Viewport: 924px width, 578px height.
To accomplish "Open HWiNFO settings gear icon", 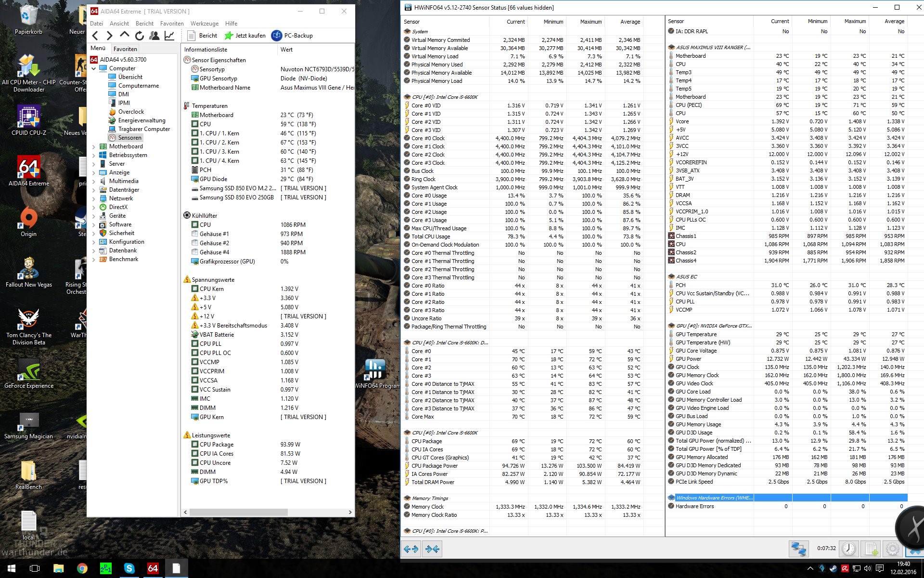I will [x=892, y=549].
